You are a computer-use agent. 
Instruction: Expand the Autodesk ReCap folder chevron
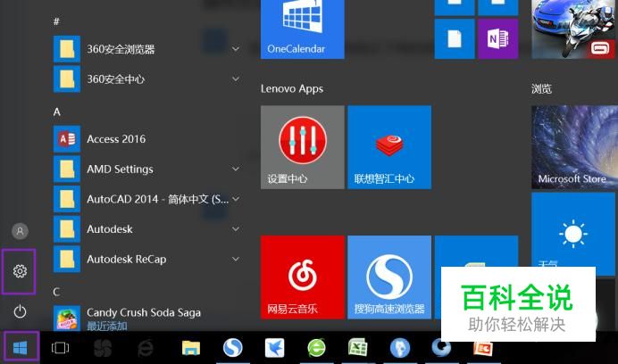(x=236, y=260)
